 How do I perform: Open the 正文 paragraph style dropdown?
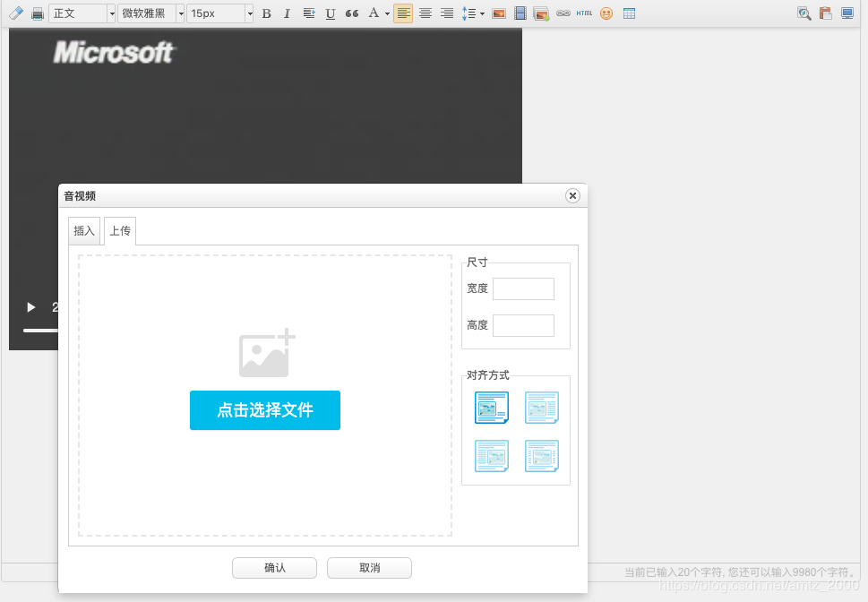tap(82, 13)
